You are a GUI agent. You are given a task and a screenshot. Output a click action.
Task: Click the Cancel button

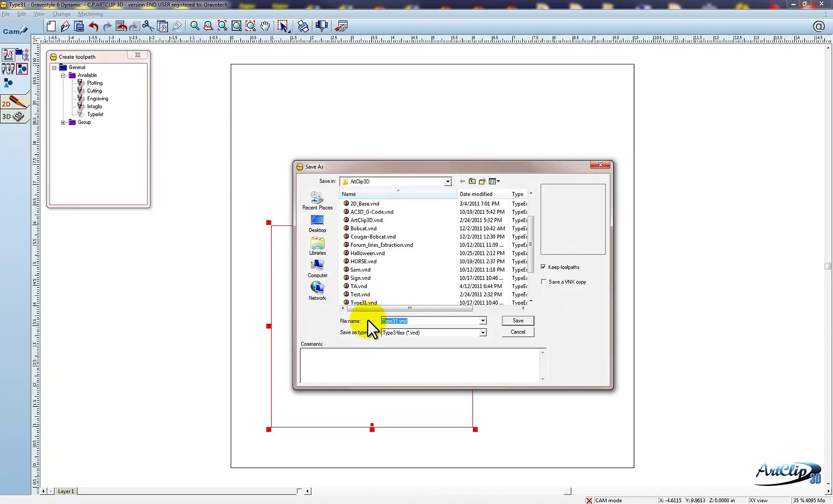(x=518, y=332)
